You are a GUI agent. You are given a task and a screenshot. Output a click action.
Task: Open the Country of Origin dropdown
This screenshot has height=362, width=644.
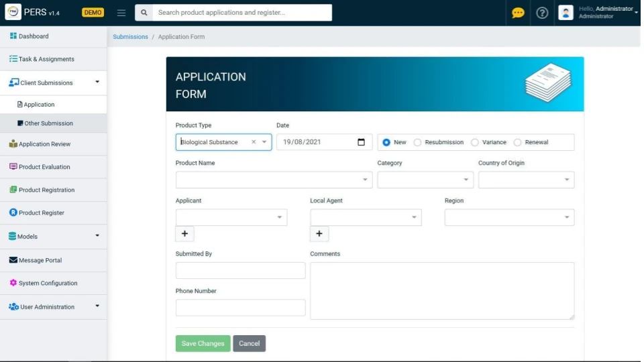coord(526,180)
